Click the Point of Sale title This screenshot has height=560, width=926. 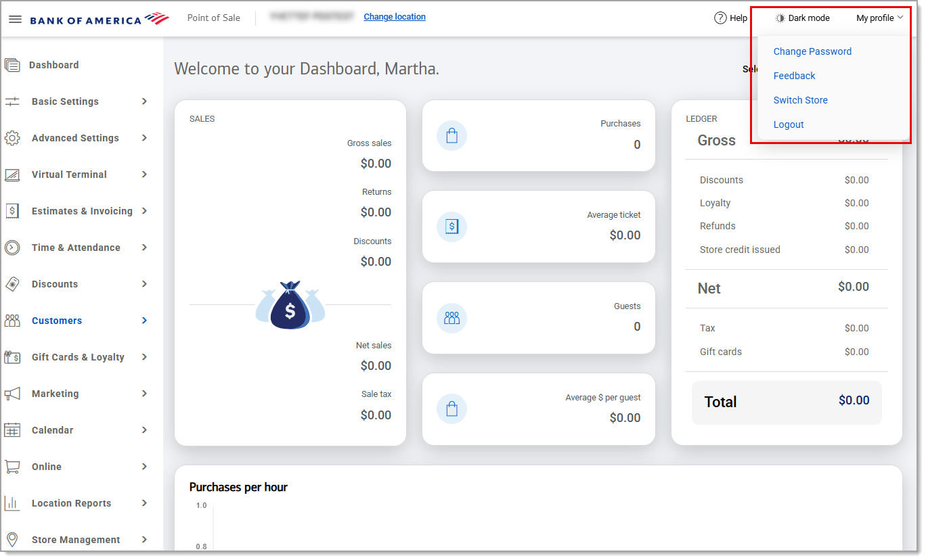214,18
